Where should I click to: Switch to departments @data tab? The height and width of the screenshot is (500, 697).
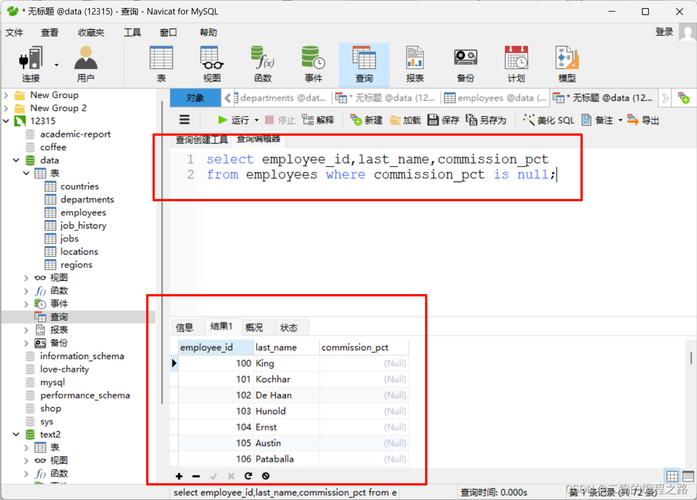coord(280,98)
